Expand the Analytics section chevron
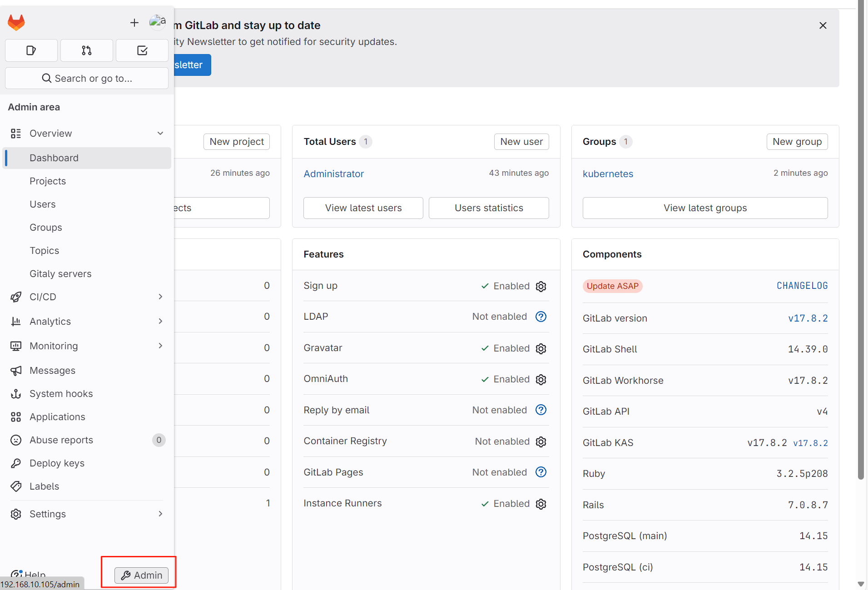The image size is (868, 590). (160, 321)
